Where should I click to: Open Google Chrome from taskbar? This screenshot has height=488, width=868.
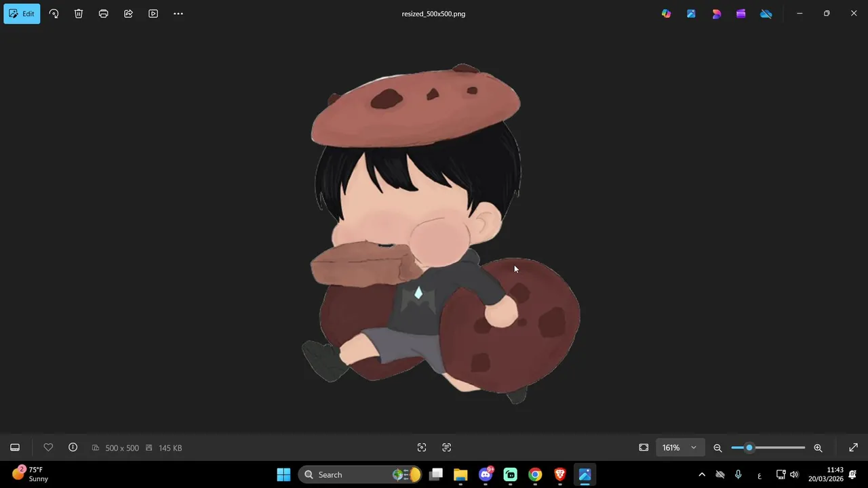[x=535, y=474]
